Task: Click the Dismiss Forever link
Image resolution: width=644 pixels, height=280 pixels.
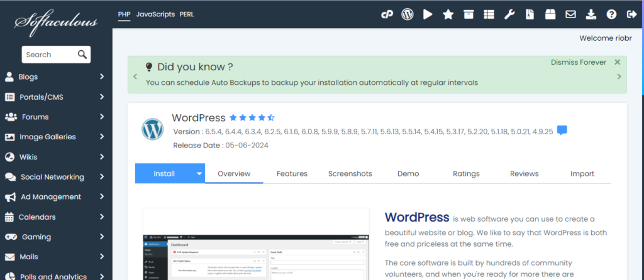Action: [579, 62]
